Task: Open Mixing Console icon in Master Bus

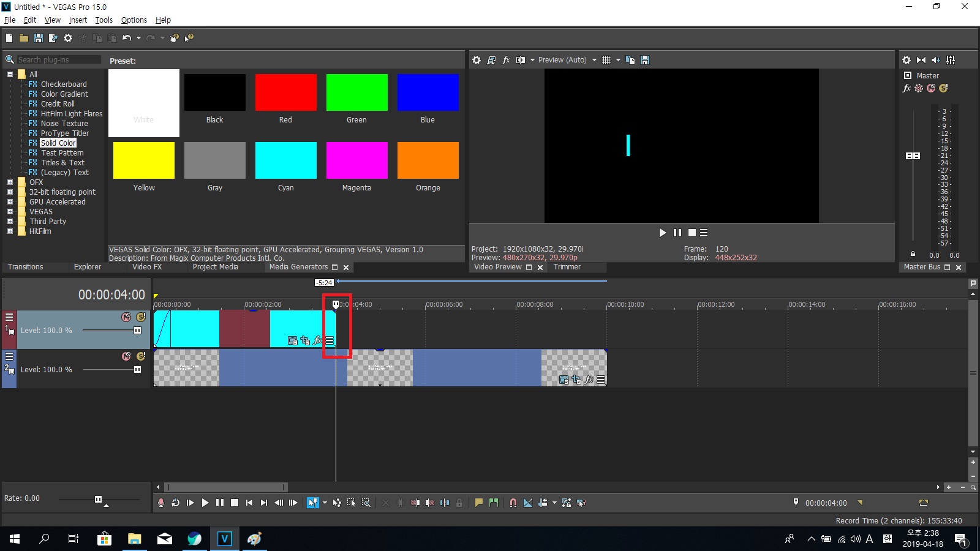Action: [951, 60]
